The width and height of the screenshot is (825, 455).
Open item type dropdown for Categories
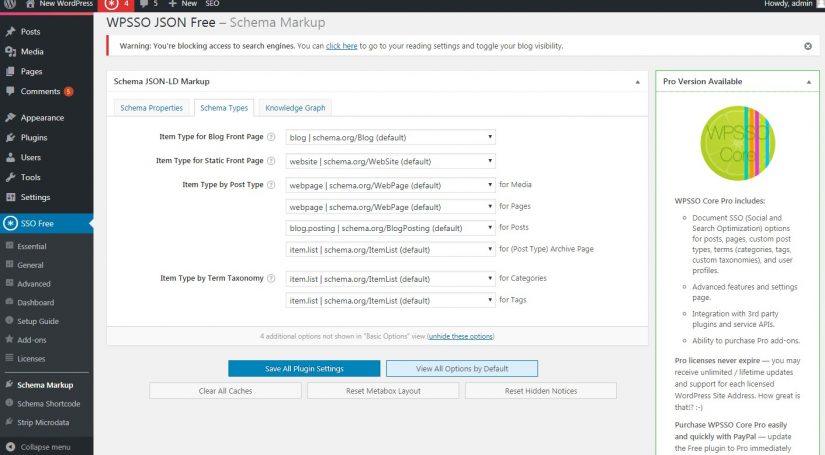390,279
